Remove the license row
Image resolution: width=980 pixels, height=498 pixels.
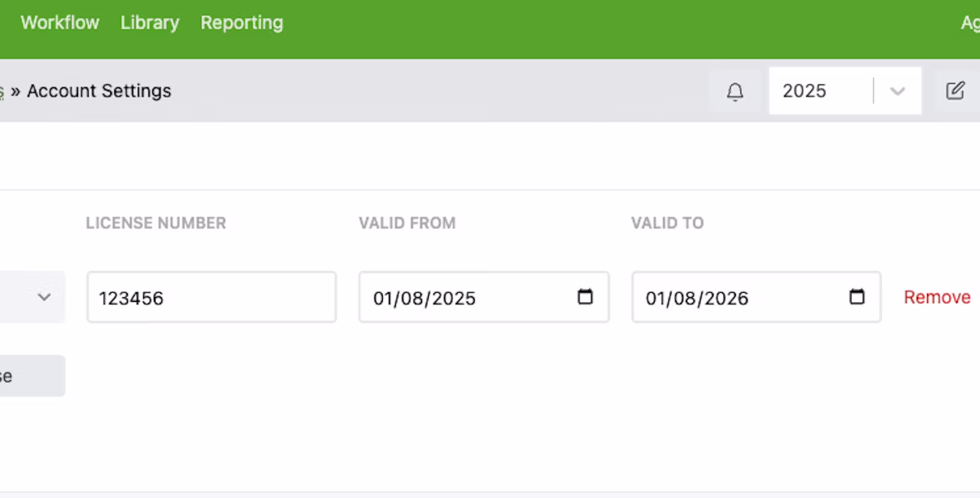click(937, 297)
